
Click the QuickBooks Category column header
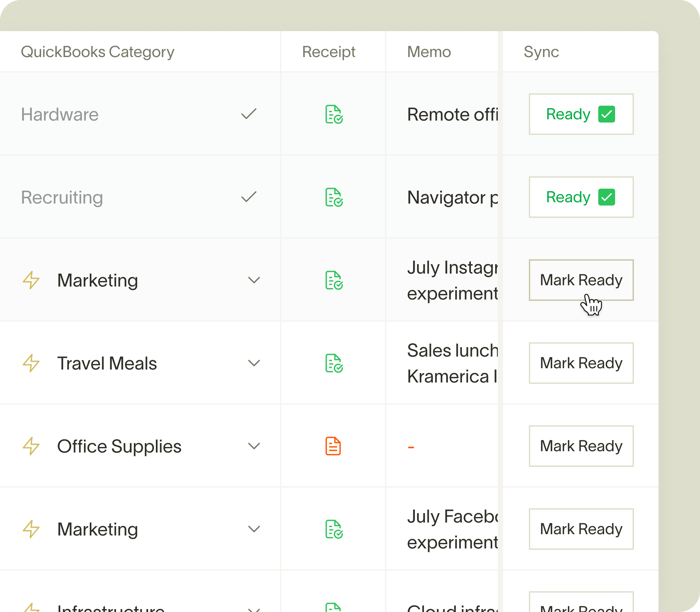(98, 52)
